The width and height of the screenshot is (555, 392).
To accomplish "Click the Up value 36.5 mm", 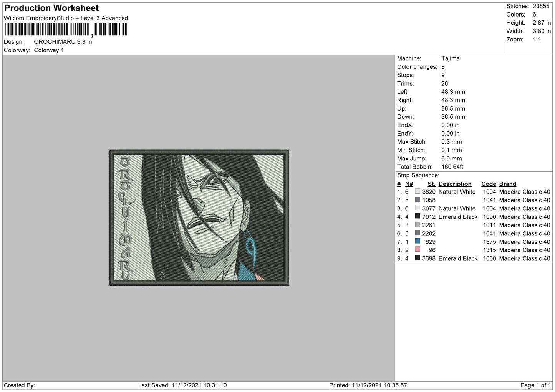I will (x=453, y=109).
